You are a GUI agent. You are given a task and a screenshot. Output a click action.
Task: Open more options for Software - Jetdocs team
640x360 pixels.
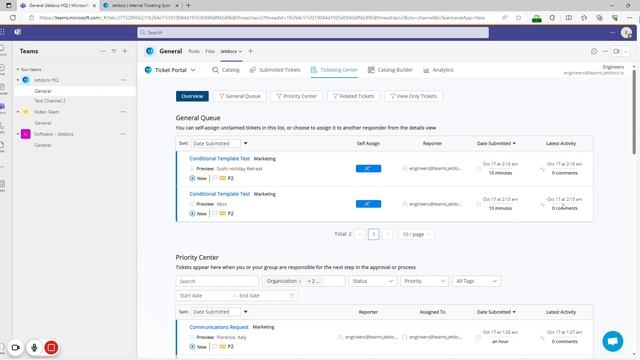[x=123, y=134]
